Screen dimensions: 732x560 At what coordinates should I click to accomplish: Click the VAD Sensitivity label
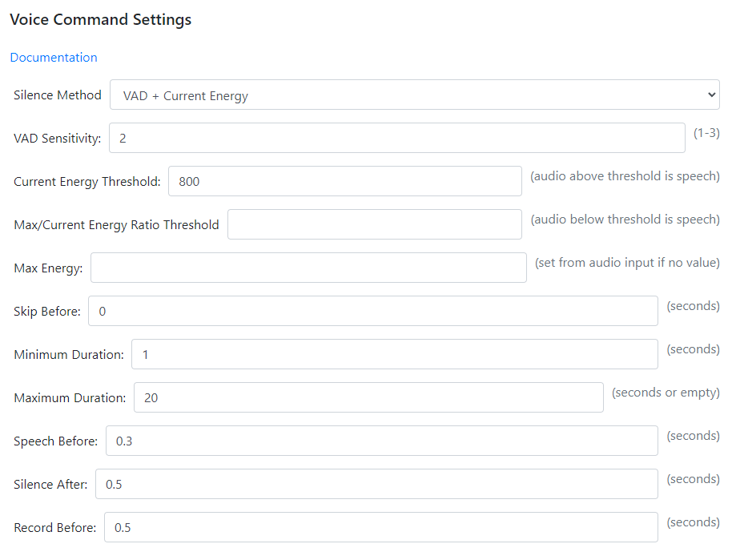pyautogui.click(x=58, y=139)
